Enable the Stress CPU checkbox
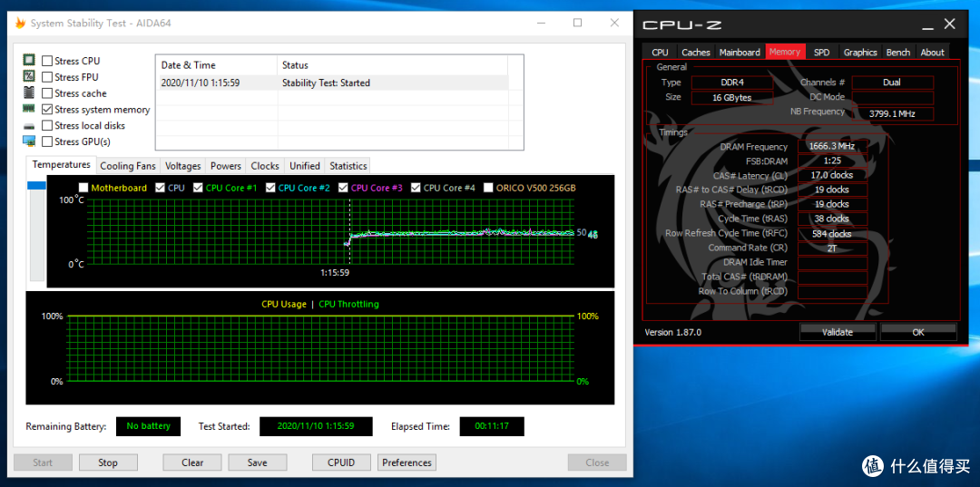 [x=47, y=61]
